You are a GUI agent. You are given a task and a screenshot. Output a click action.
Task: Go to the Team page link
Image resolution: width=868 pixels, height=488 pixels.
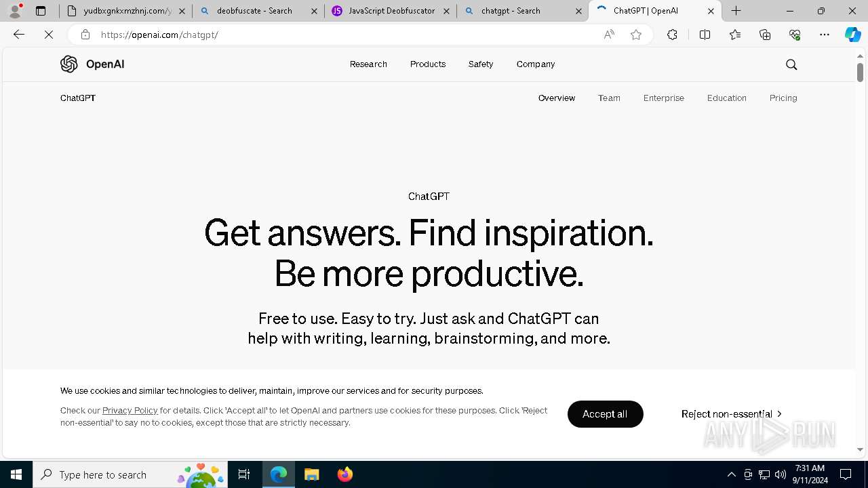pos(609,98)
